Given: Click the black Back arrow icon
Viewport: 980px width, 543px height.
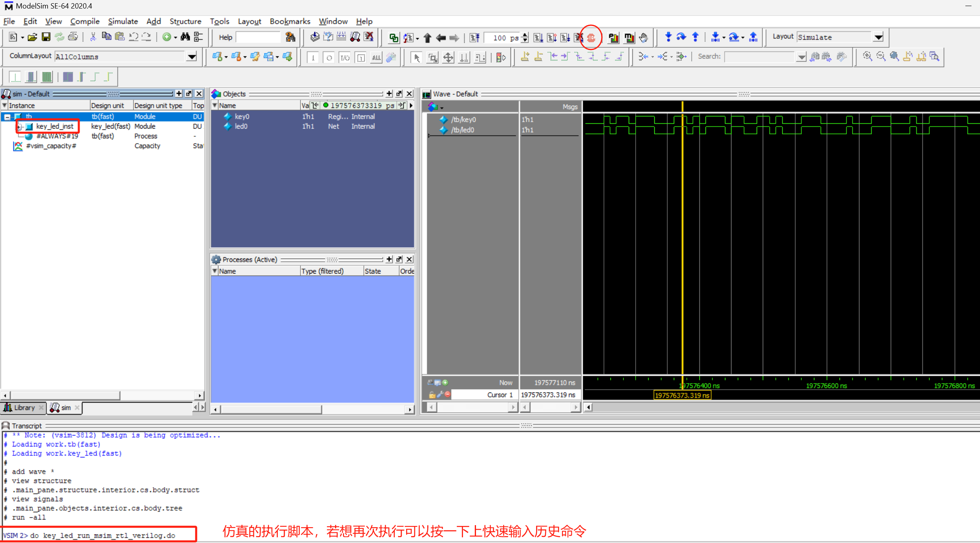Looking at the screenshot, I should tap(441, 38).
